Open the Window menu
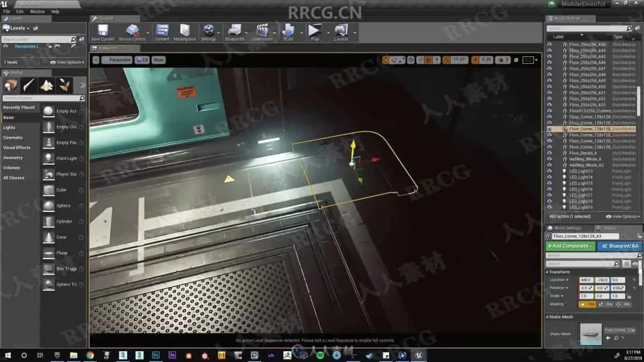Viewport: 644px width, 362px height. point(38,11)
